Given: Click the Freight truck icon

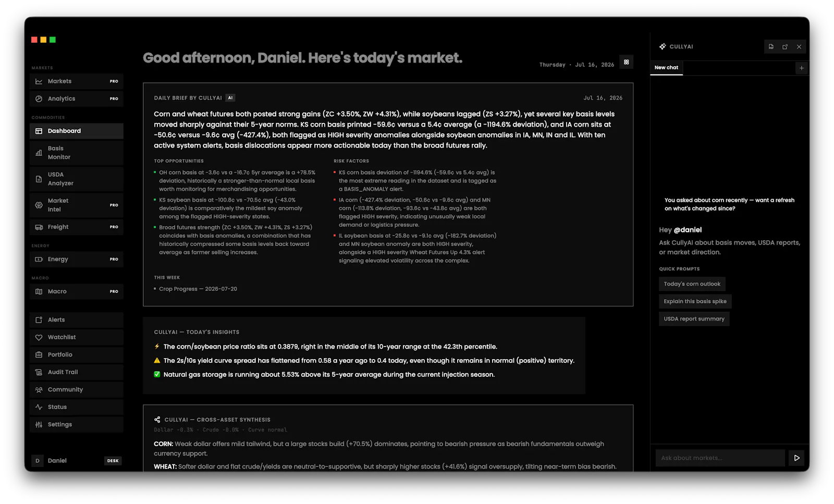Looking at the screenshot, I should click(x=39, y=227).
